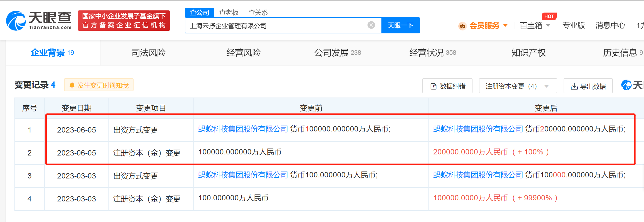The height and width of the screenshot is (222, 644).
Task: Click the TianYanCha logo
Action: click(x=39, y=21)
